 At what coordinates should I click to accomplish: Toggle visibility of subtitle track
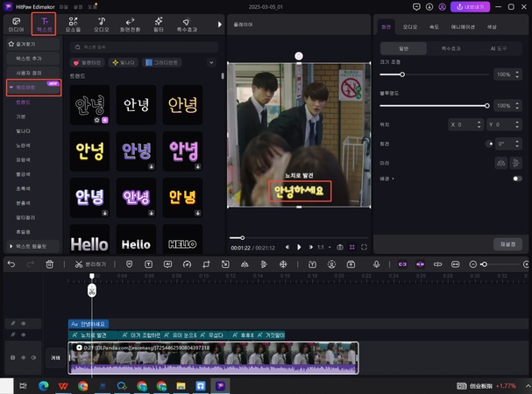24,334
